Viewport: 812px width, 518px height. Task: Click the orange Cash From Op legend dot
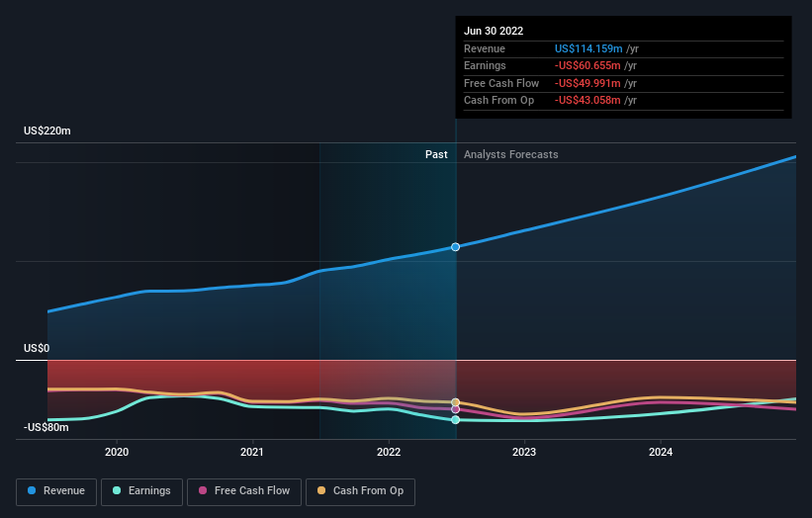(x=321, y=490)
